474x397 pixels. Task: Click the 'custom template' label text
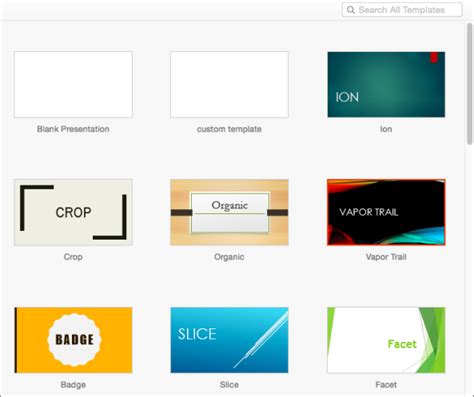coord(229,129)
